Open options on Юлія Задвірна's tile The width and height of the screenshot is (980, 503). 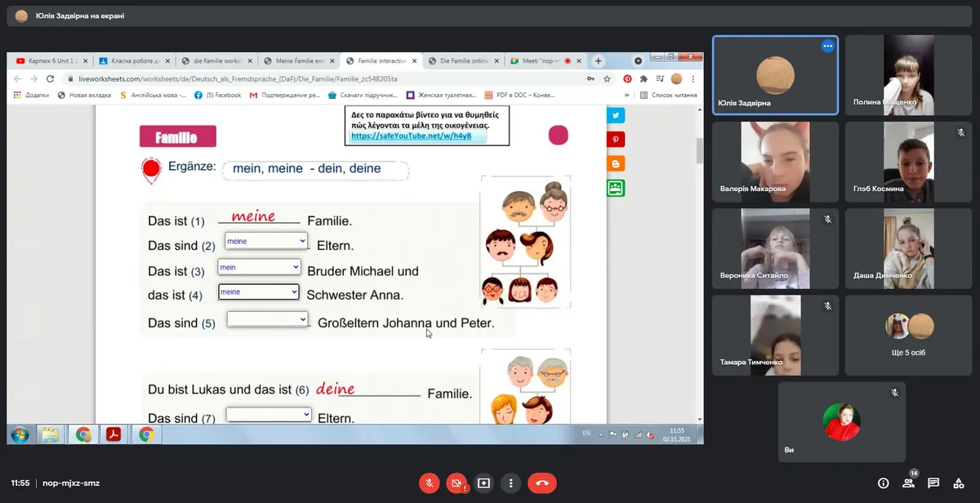click(827, 47)
